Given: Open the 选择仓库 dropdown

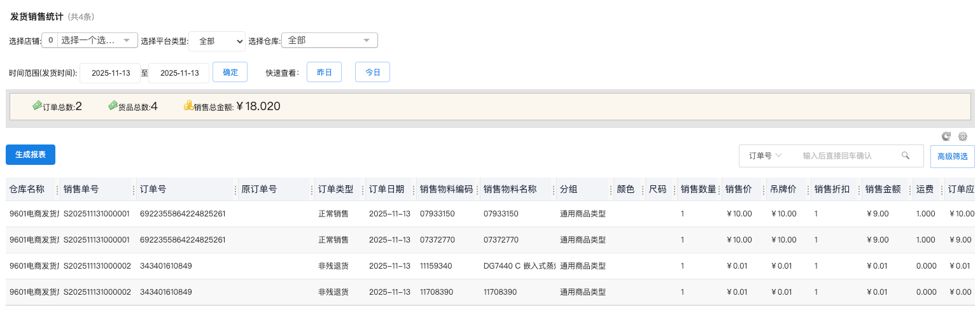Looking at the screenshot, I should coord(329,40).
